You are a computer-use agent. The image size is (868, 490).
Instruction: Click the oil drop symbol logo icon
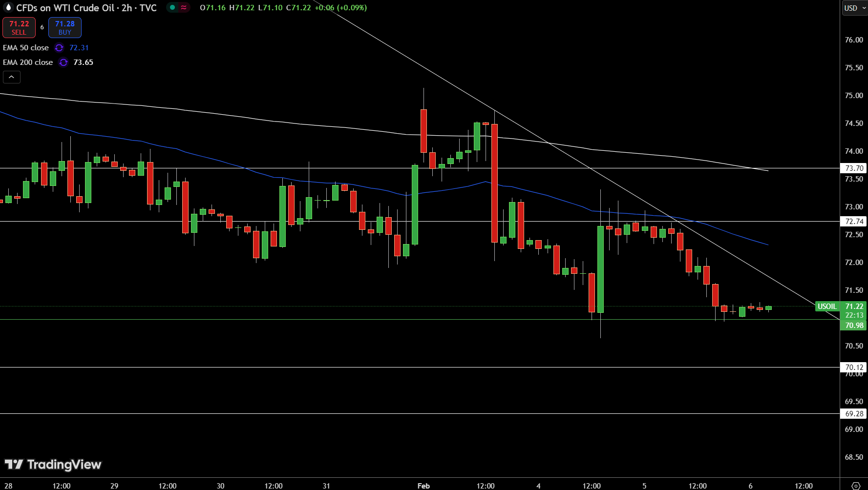[x=8, y=7]
